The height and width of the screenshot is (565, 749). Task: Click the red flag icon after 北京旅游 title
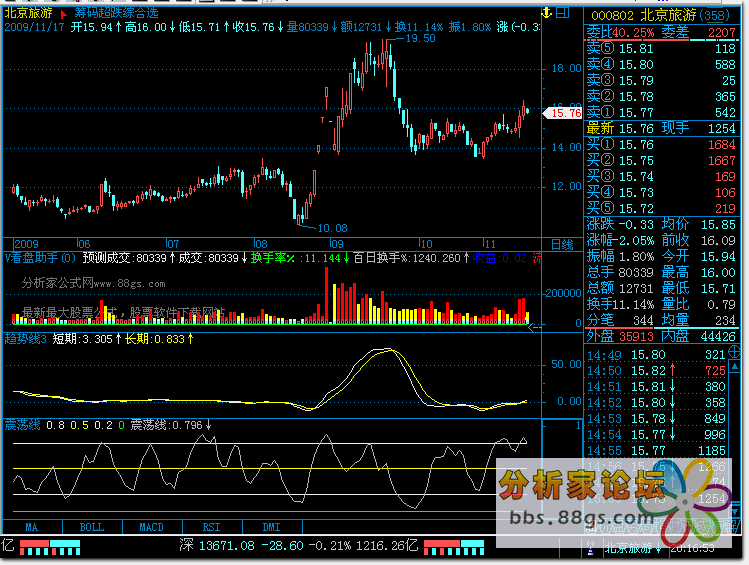tap(63, 14)
